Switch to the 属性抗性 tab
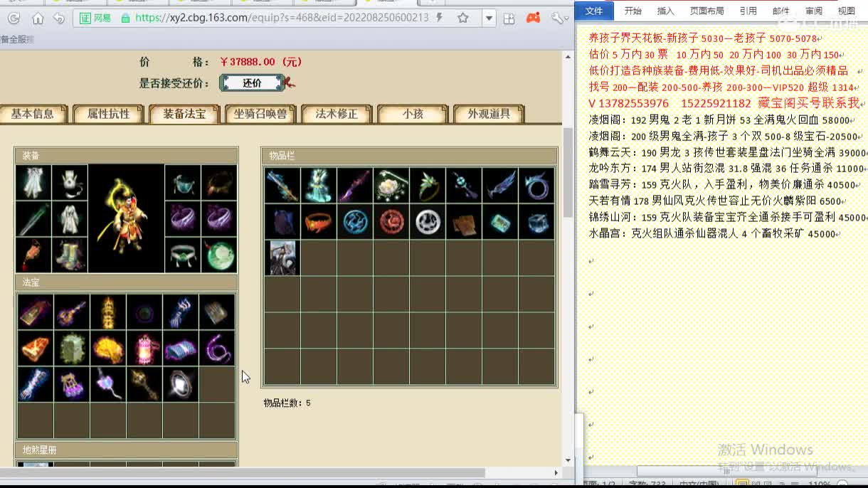Screen dimensions: 868x488 click(108, 114)
